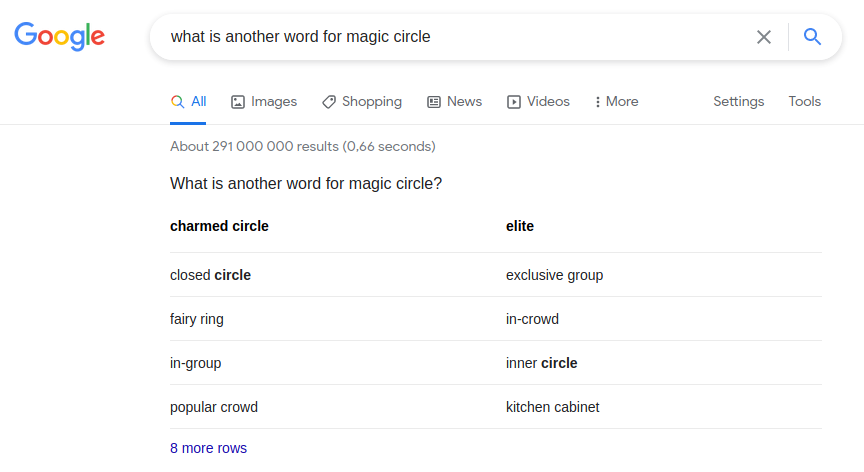Click inside the search query field
The image size is (864, 472).
point(452,37)
